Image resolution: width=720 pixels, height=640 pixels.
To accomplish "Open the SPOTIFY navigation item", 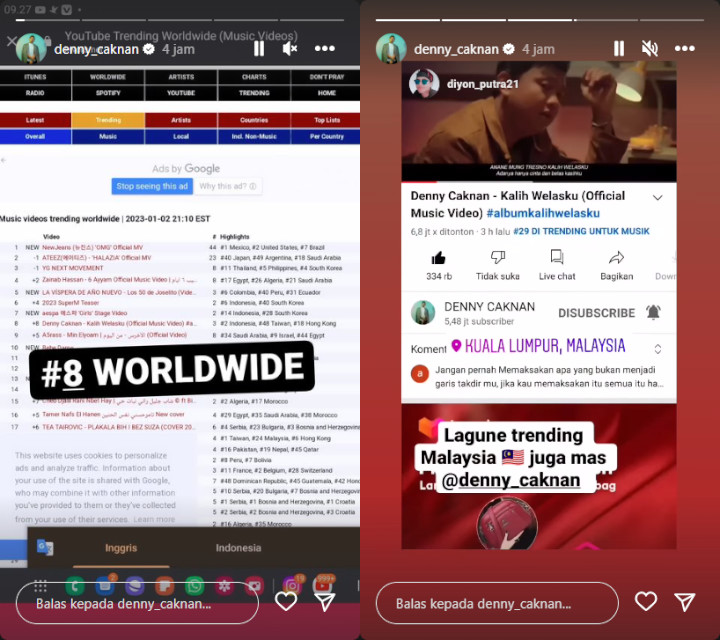I will coord(108,93).
